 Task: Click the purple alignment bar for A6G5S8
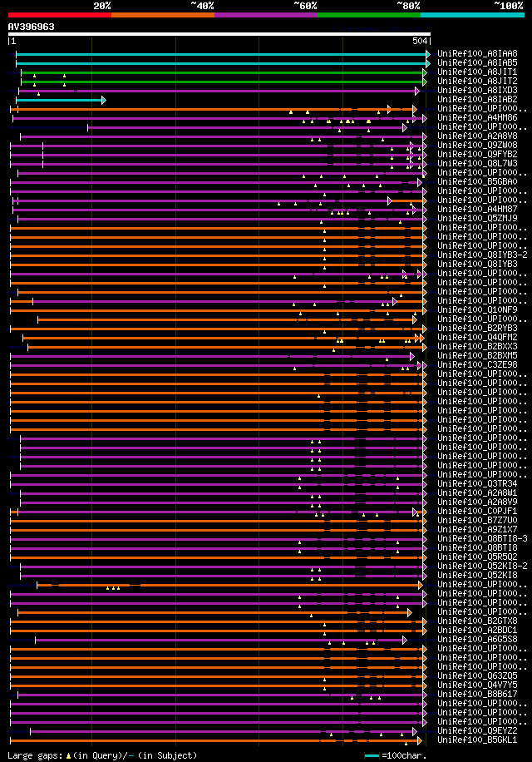221,640
